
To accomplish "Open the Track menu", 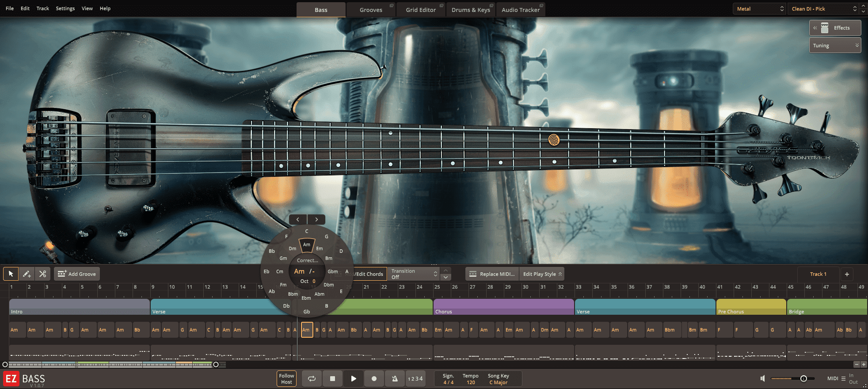I will 43,8.
